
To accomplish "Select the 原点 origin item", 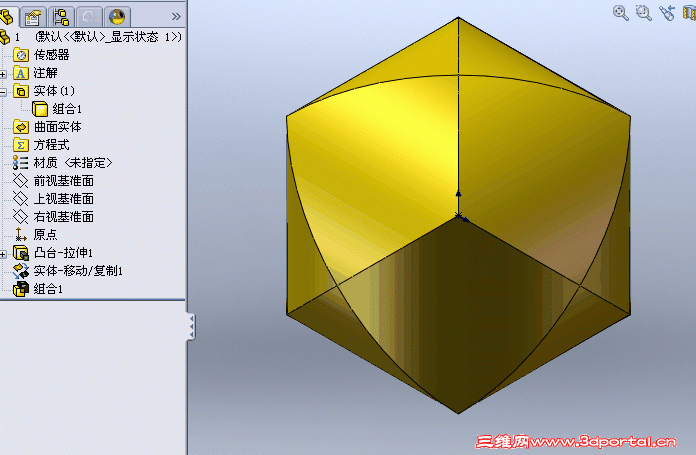I will [45, 235].
